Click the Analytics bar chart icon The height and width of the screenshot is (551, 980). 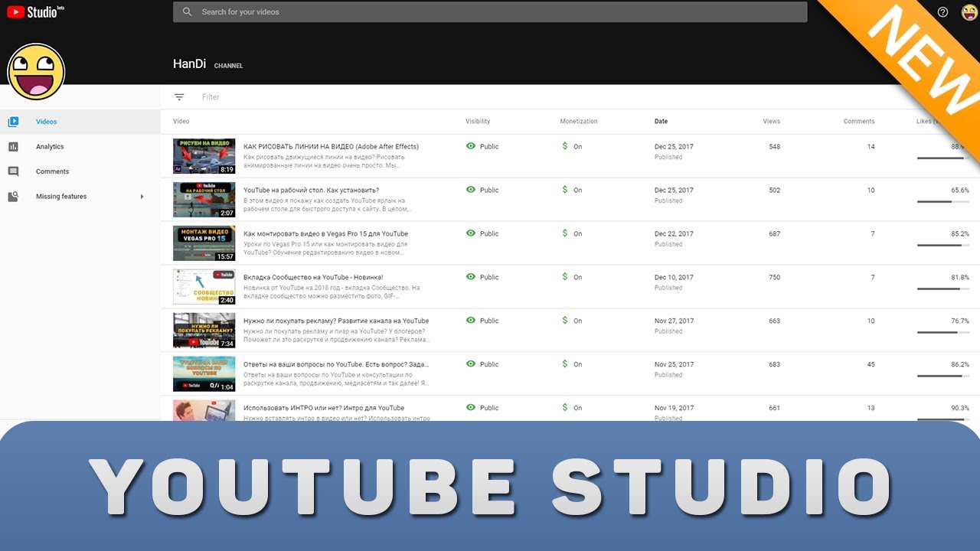point(13,147)
